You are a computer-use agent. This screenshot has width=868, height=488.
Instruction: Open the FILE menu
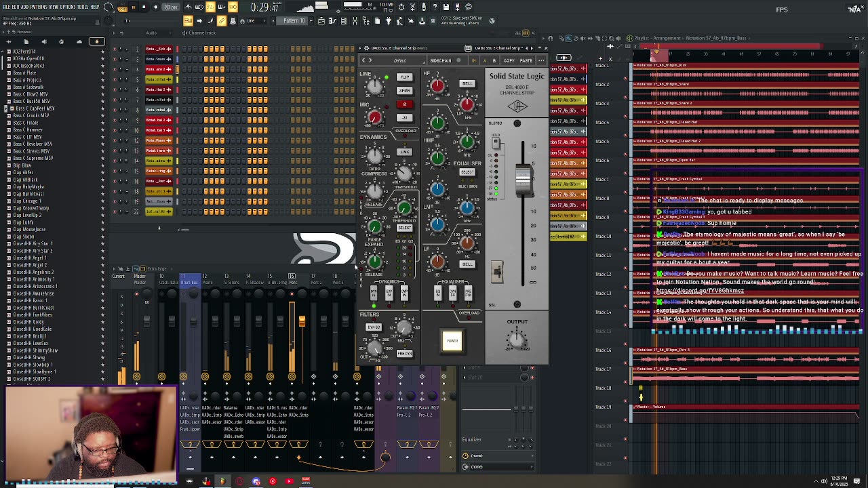click(x=6, y=7)
